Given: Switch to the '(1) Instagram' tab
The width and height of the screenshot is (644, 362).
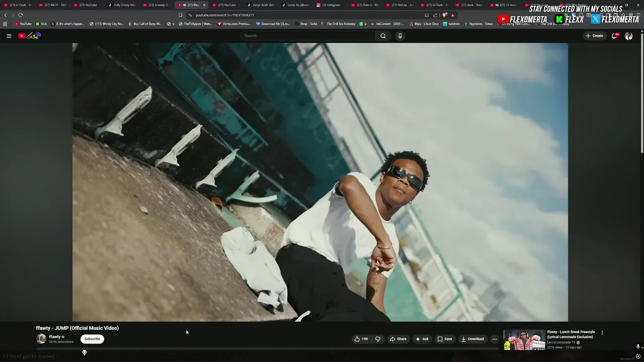Looking at the screenshot, I should point(330,5).
